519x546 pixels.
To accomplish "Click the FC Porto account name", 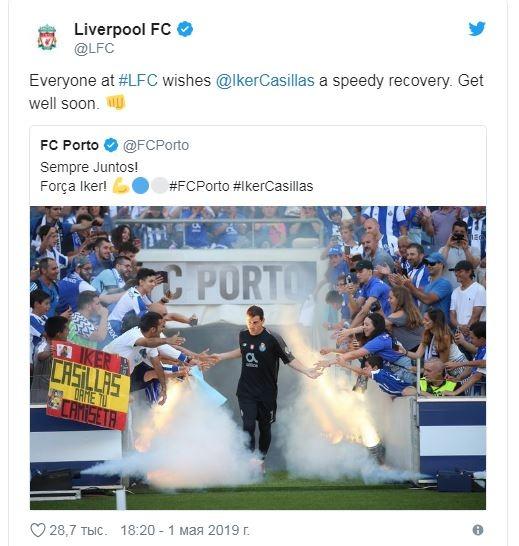I will tap(70, 145).
